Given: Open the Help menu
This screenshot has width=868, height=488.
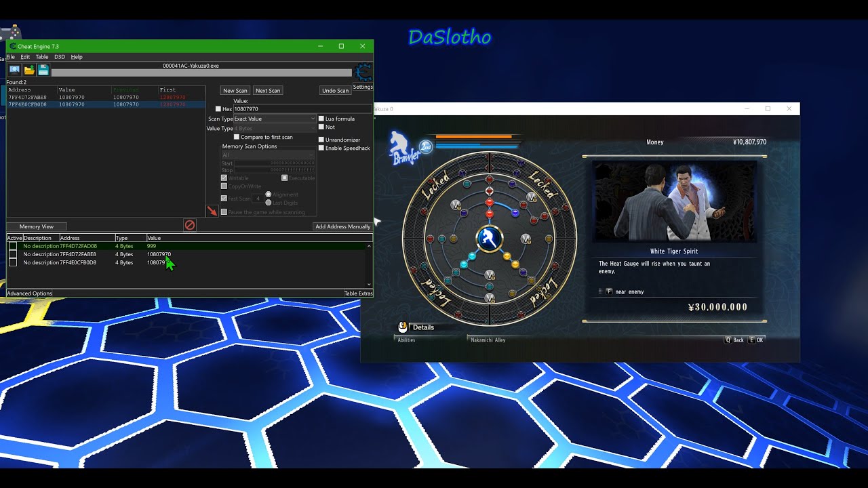Looking at the screenshot, I should point(77,57).
